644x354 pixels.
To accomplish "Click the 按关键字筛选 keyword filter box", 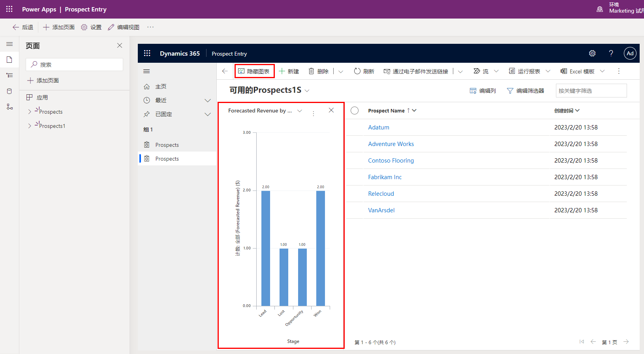I will tap(591, 91).
